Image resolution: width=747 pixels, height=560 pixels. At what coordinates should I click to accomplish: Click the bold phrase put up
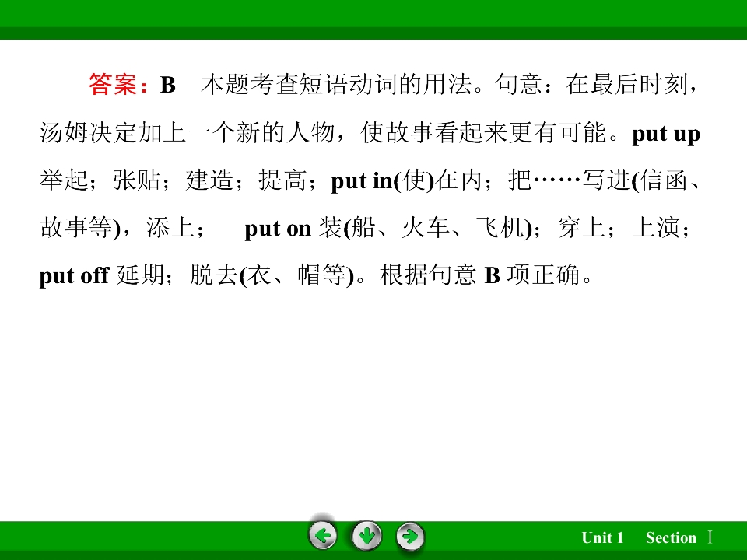coord(666,135)
